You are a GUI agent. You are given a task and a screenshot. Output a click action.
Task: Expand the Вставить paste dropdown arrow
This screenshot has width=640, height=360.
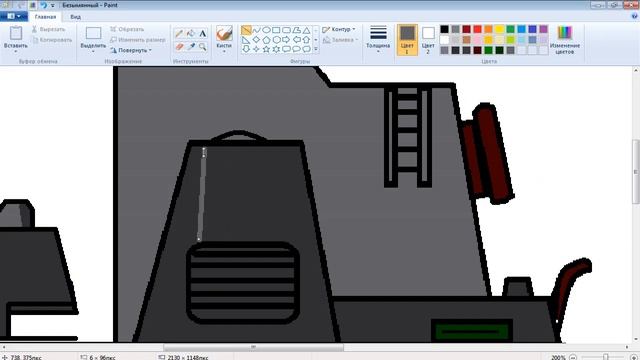[x=16, y=51]
